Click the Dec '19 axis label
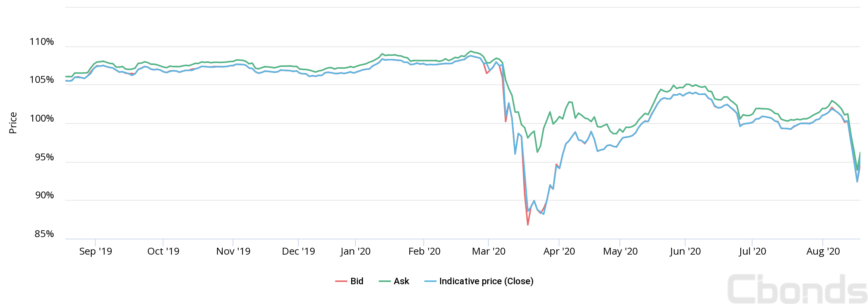The width and height of the screenshot is (868, 304). 298,251
